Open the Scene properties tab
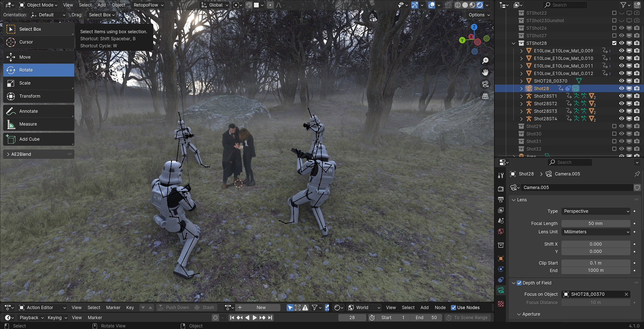Image resolution: width=644 pixels, height=329 pixels. pos(501,221)
